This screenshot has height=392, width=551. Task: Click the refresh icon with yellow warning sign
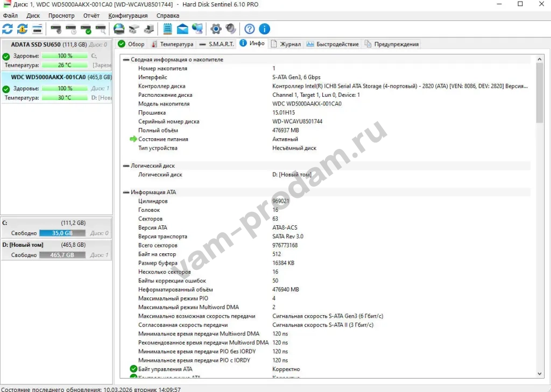[x=22, y=29]
